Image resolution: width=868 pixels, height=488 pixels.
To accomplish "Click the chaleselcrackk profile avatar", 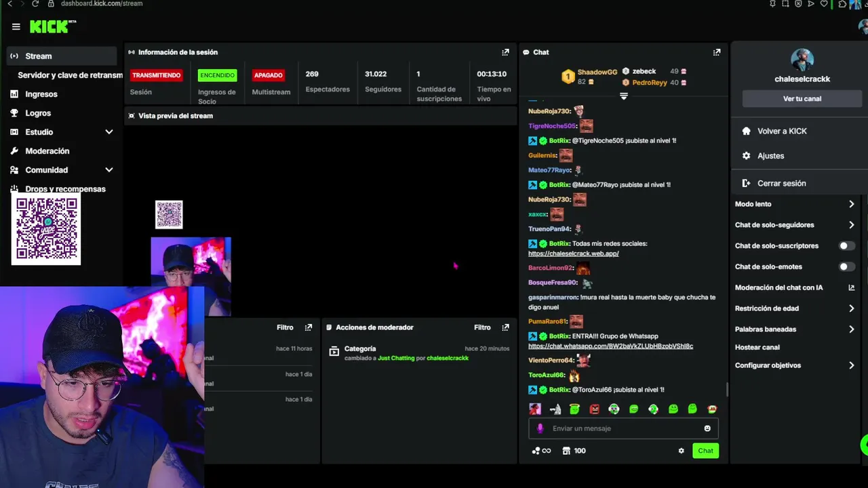I will point(802,60).
